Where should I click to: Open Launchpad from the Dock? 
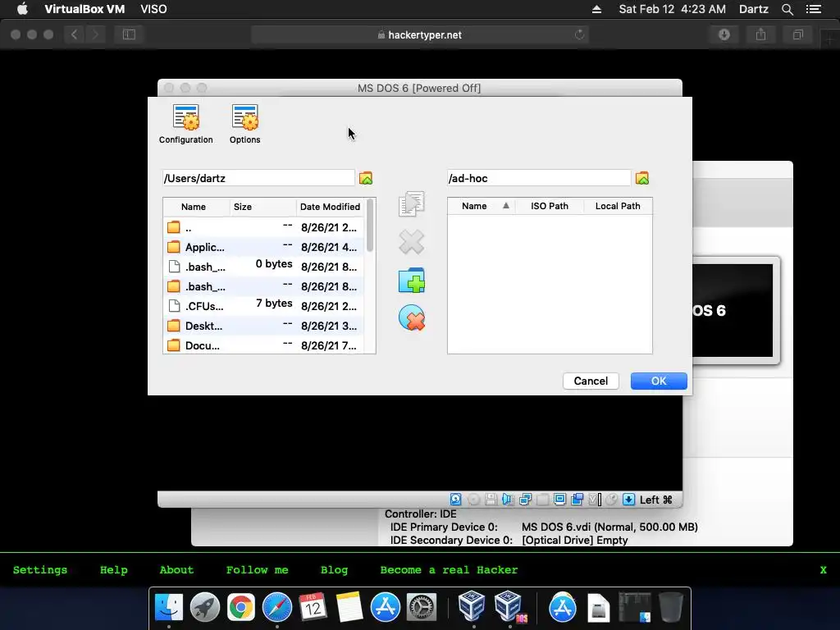tap(204, 608)
